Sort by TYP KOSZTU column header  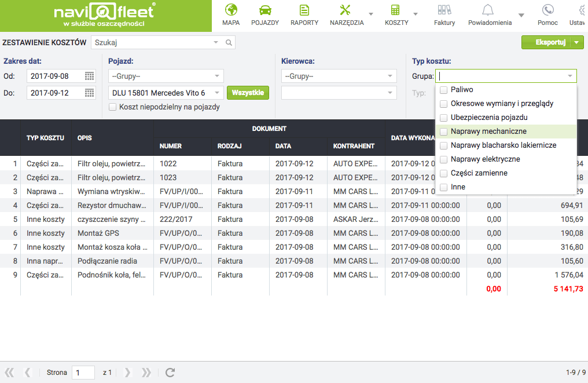45,138
